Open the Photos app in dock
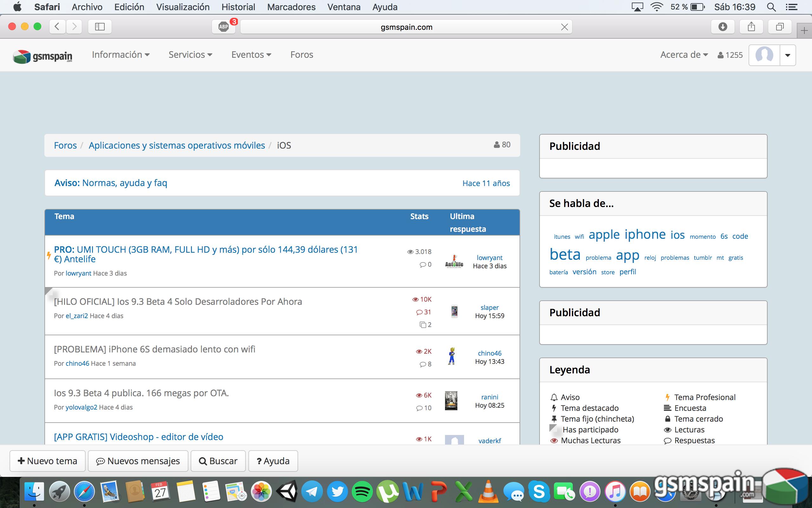 [261, 492]
